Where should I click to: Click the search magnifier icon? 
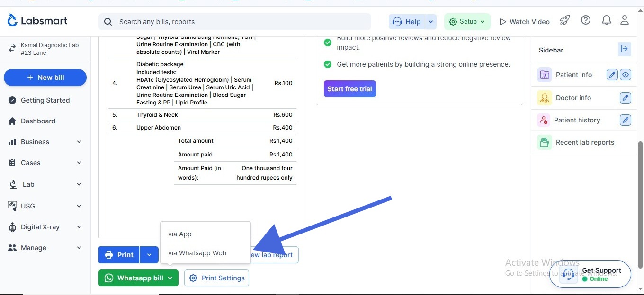(x=108, y=22)
